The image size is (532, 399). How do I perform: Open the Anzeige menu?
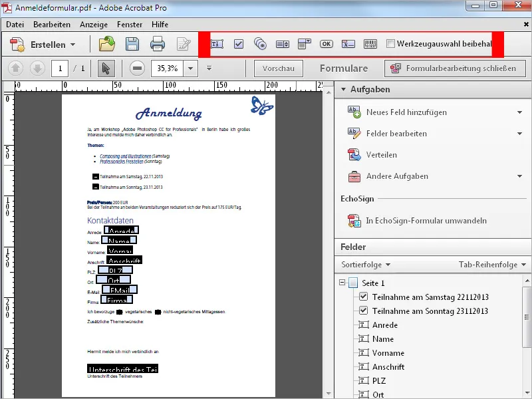pyautogui.click(x=94, y=25)
